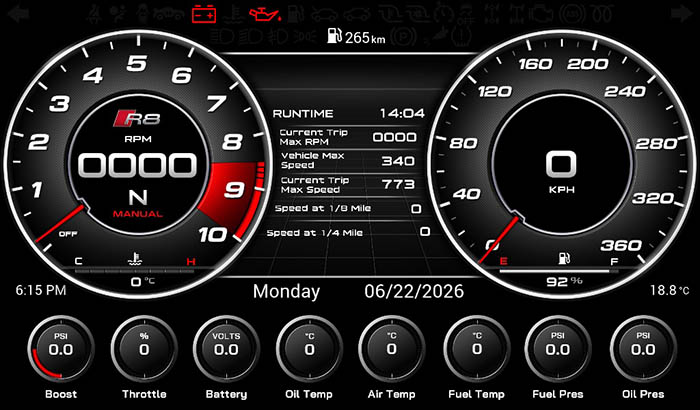Tap the dim fuel pump icon beside the oil can

pyautogui.click(x=296, y=15)
